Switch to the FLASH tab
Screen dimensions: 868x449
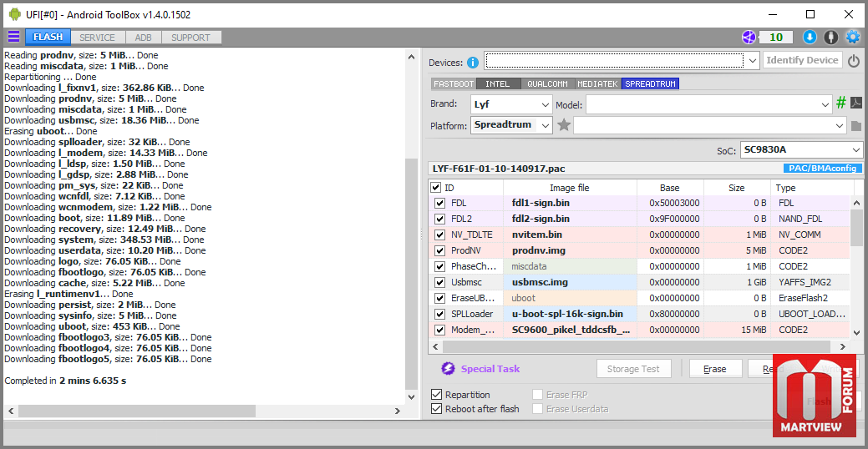tap(48, 37)
